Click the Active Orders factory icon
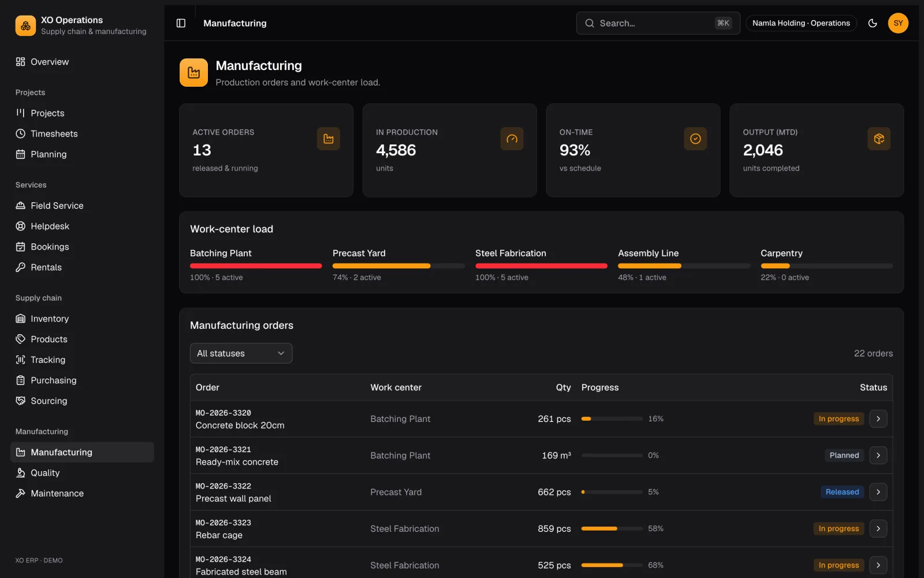 328,139
